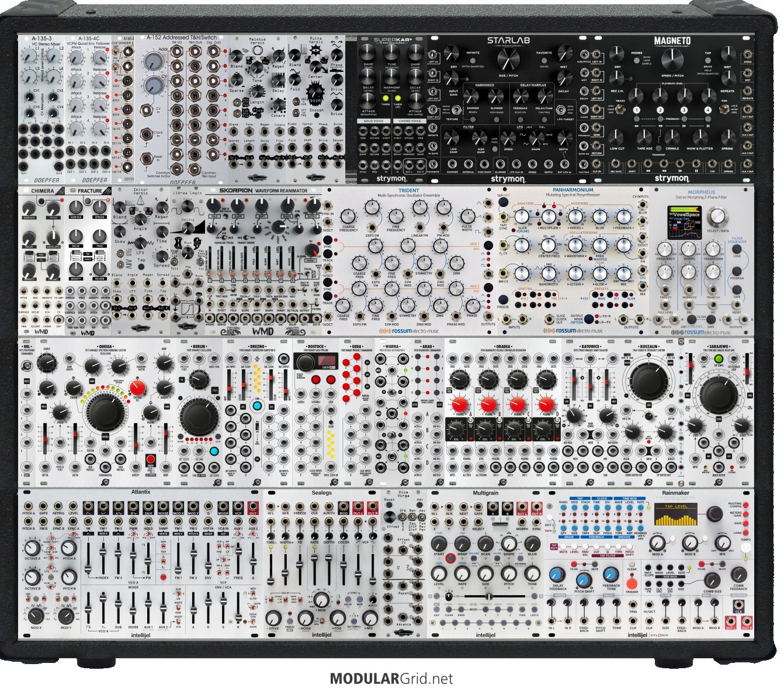Click the SPEED / PITCH knob on Magneto

tap(672, 59)
